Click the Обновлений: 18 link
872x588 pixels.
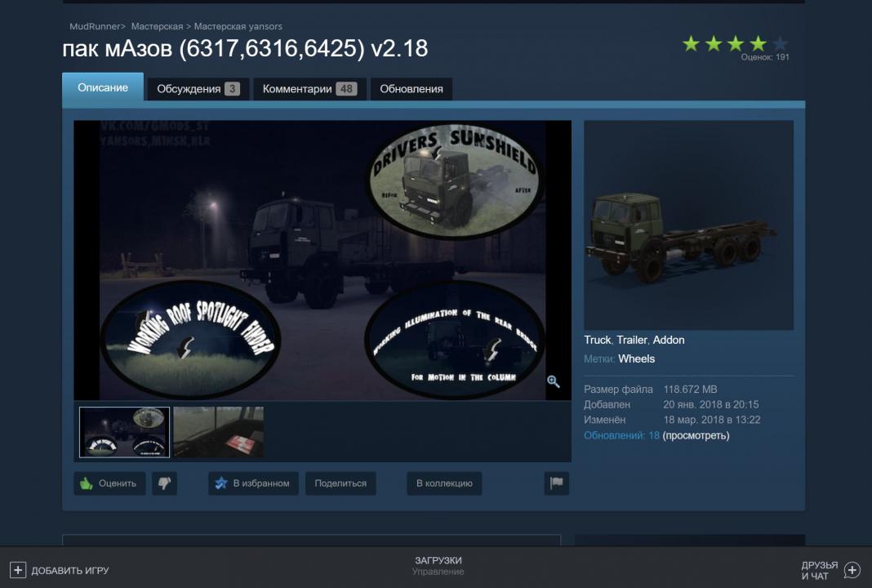click(621, 435)
